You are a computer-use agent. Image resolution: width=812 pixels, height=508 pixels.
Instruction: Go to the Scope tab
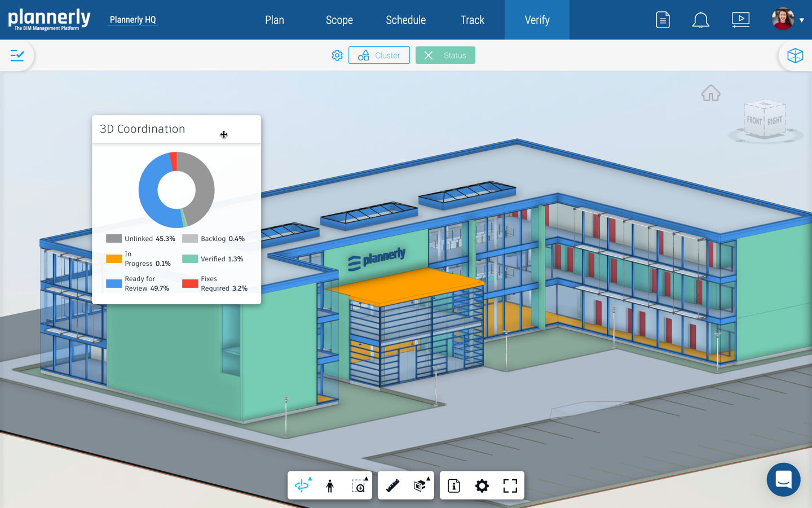[339, 20]
